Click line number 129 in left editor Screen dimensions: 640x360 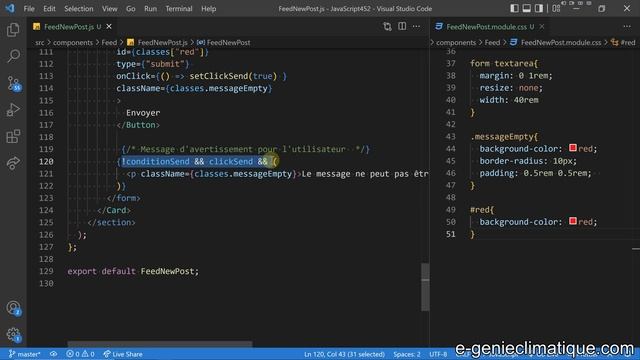[x=46, y=271]
